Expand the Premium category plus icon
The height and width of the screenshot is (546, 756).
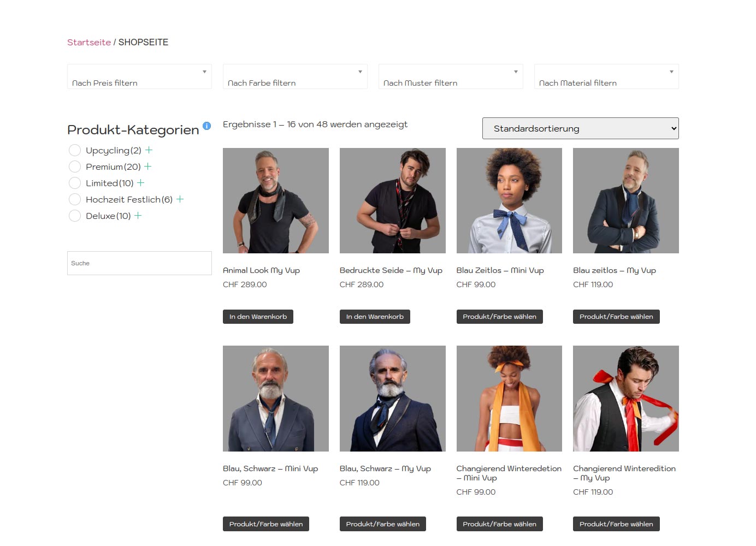147,167
